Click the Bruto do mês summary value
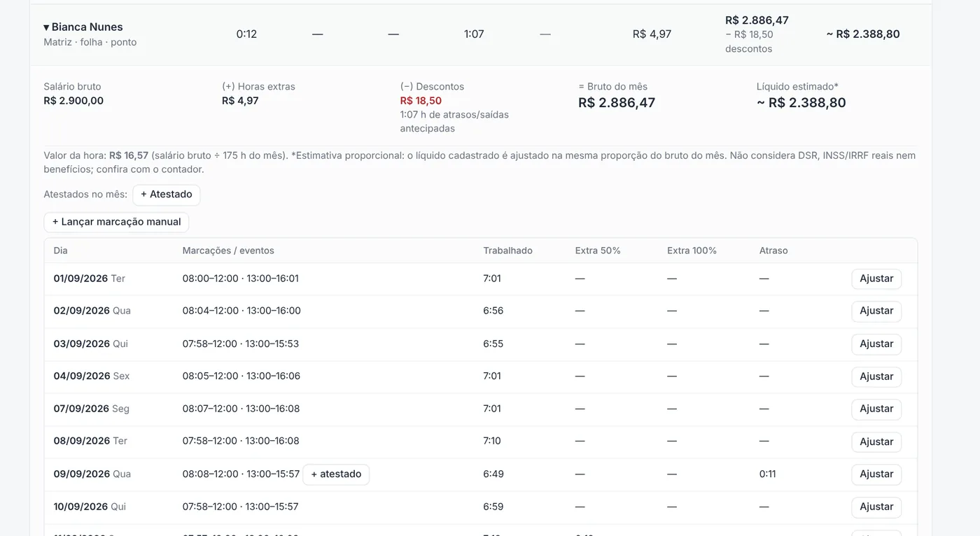 [x=617, y=103]
